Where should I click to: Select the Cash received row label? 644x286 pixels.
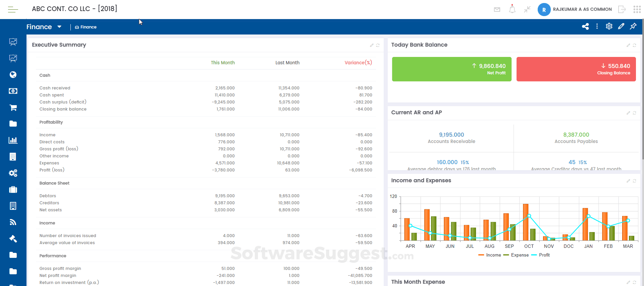55,88
